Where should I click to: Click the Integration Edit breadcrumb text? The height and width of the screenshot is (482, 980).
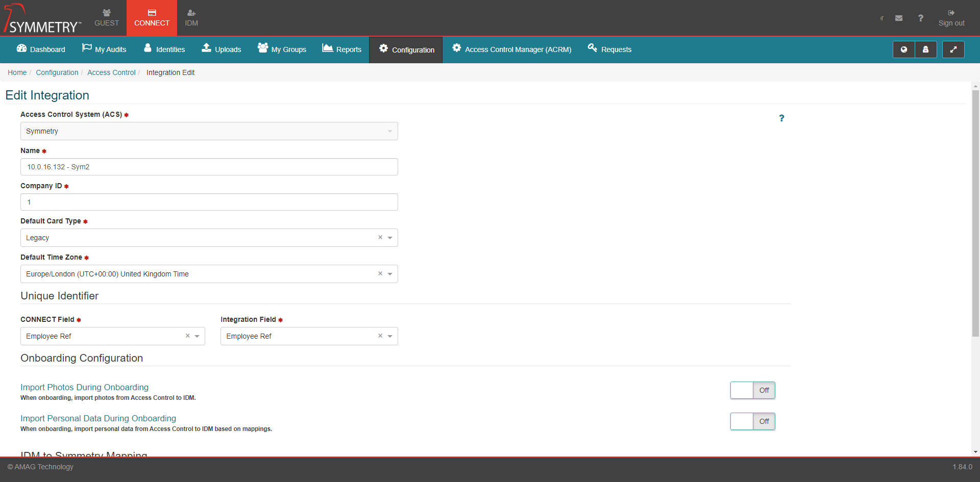(170, 72)
